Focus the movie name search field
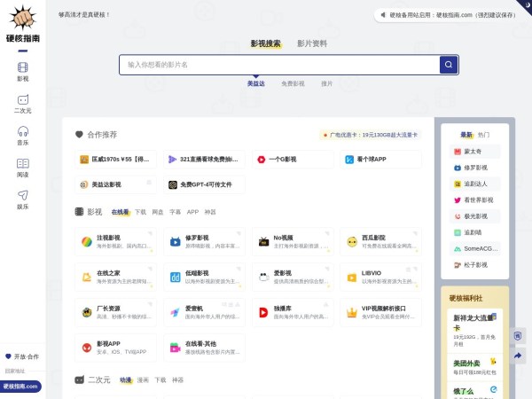 (279, 65)
